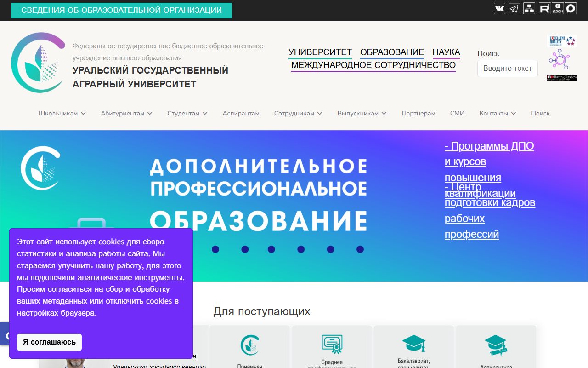The width and height of the screenshot is (588, 368).
Task: Click the purple molecule network icon
Action: [560, 59]
